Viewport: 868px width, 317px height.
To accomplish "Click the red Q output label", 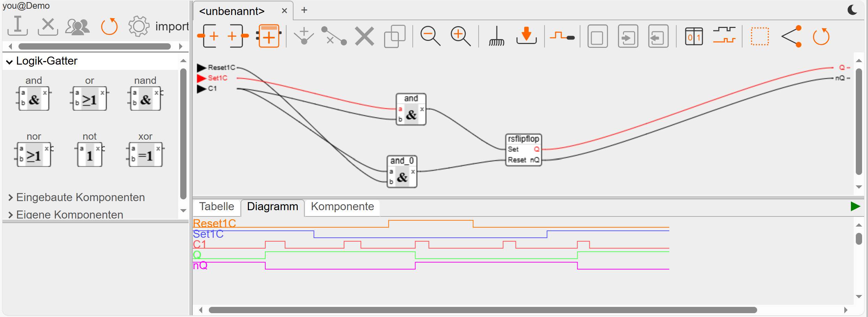I will coord(842,67).
